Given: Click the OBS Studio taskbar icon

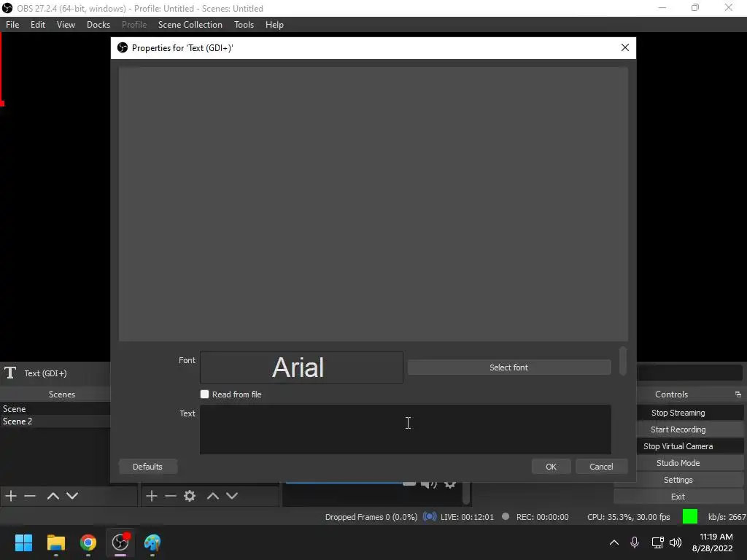Looking at the screenshot, I should tap(120, 542).
